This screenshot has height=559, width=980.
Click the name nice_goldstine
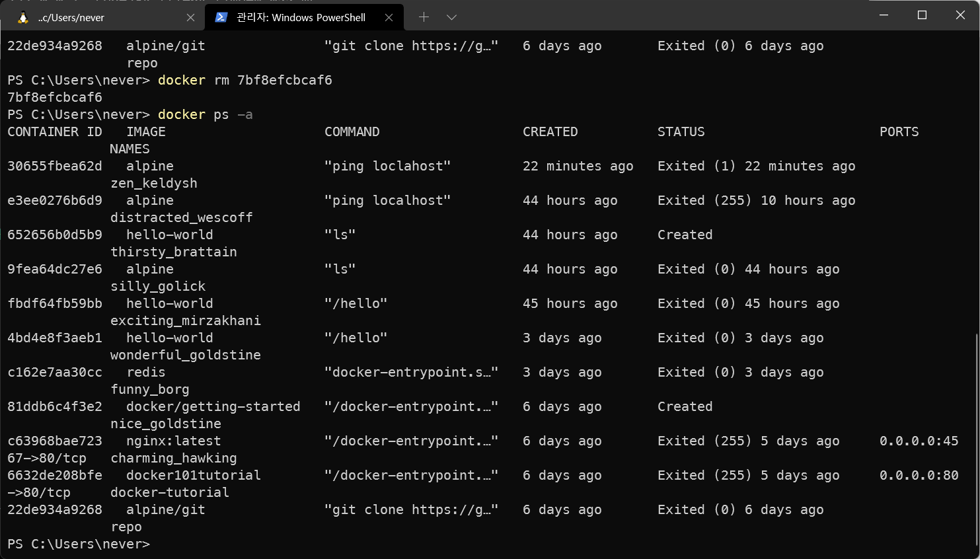pyautogui.click(x=166, y=424)
